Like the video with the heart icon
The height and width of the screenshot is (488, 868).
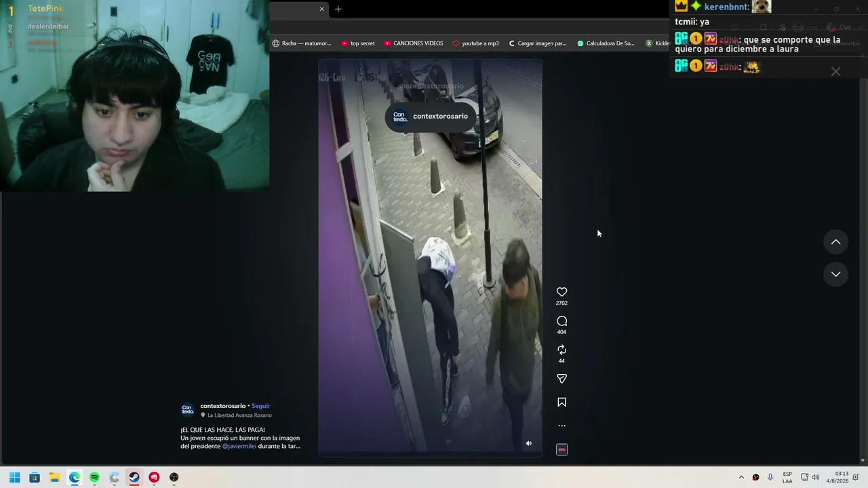coord(561,292)
